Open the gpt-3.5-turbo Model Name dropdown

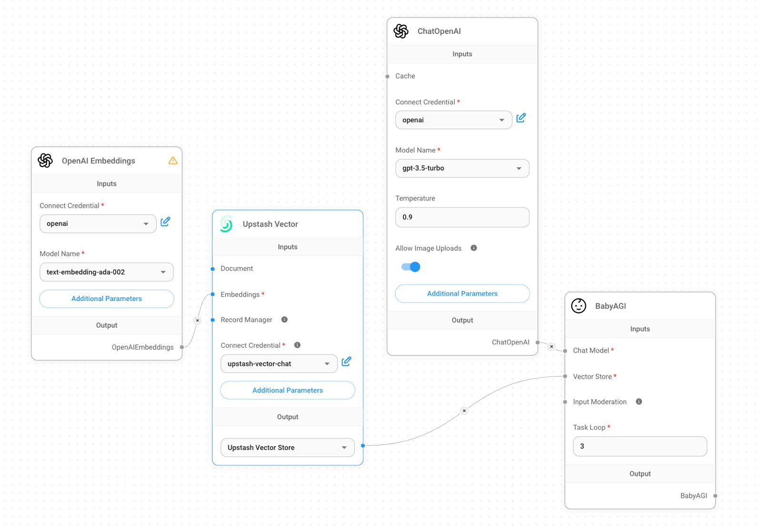[x=462, y=169]
